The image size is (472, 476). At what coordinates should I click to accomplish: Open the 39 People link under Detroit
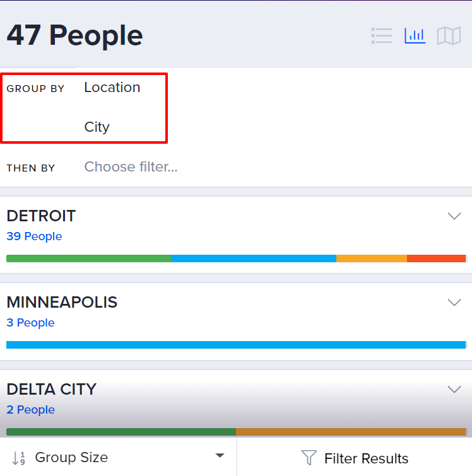tap(34, 236)
